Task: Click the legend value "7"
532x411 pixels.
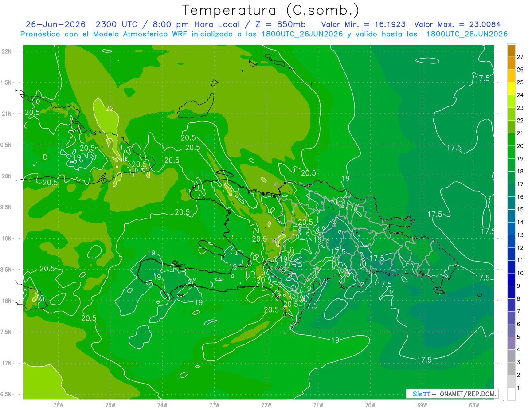Action: [519, 312]
